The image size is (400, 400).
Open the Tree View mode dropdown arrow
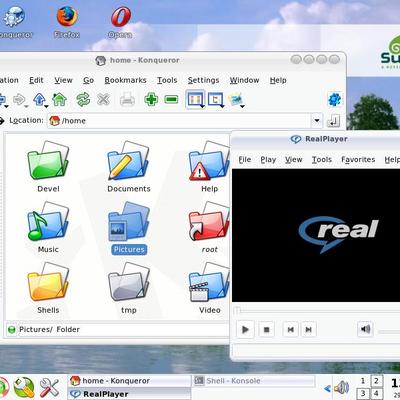tap(222, 106)
